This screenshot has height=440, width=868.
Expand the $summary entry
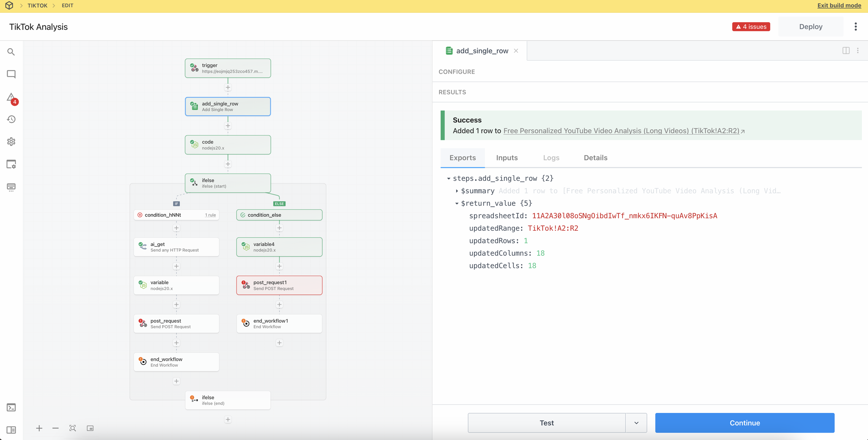457,191
